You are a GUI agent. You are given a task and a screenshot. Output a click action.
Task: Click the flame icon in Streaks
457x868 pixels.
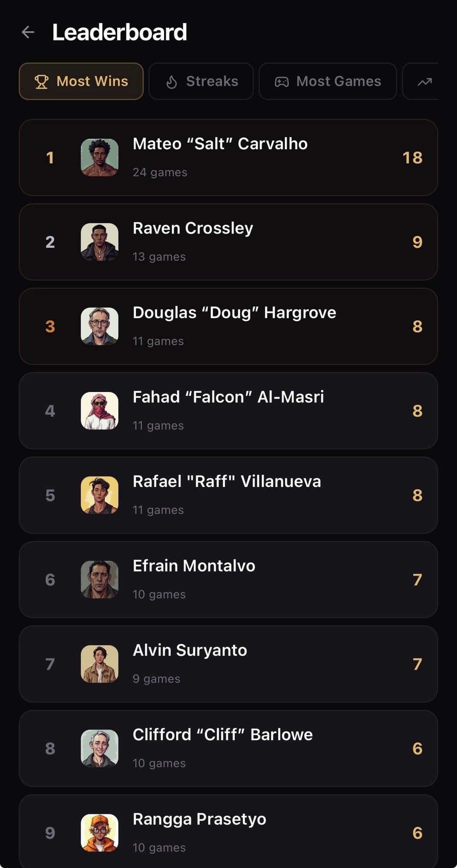pyautogui.click(x=172, y=82)
